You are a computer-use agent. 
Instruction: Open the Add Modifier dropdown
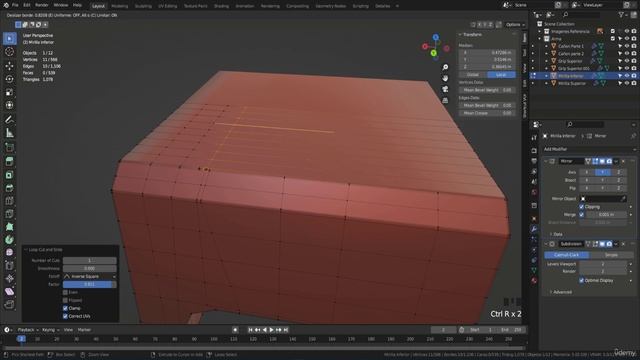coord(589,149)
